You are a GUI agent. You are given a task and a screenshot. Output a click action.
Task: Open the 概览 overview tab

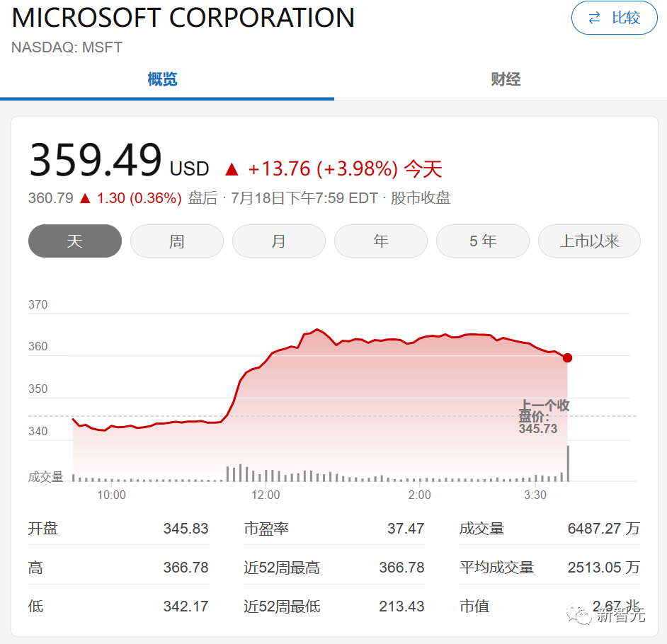point(162,79)
